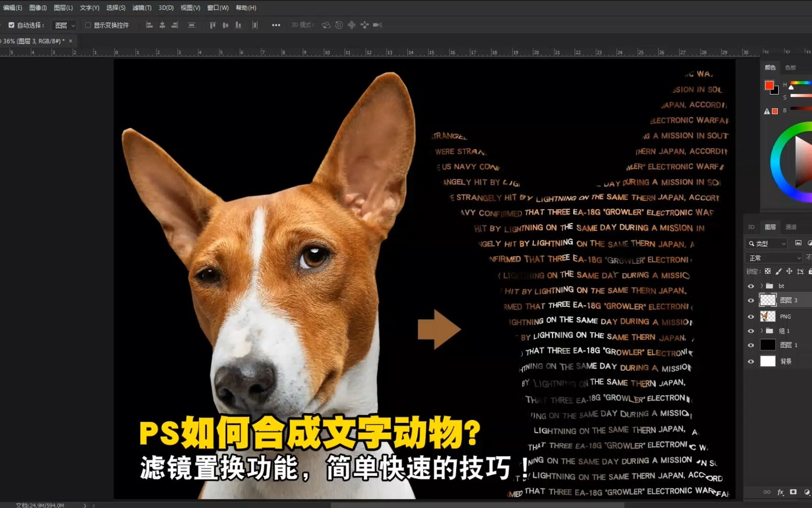812x508 pixels.
Task: Open the three-dot more align options
Action: tap(276, 25)
